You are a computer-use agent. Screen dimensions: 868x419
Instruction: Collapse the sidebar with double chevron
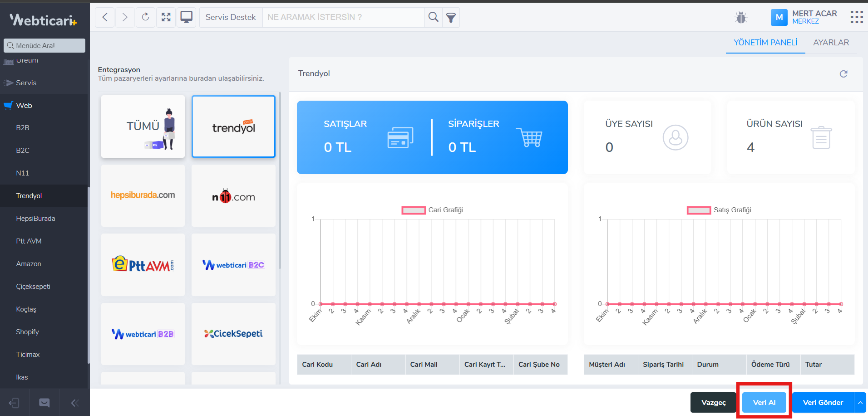tap(75, 403)
